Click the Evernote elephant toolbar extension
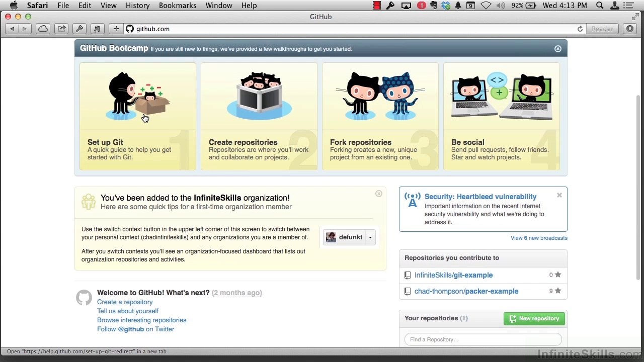644x362 pixels. coord(97,29)
